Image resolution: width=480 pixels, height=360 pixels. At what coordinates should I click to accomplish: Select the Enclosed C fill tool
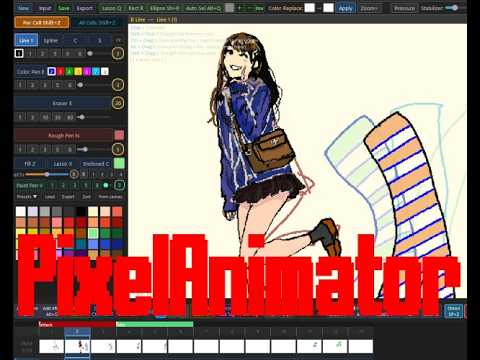96,164
